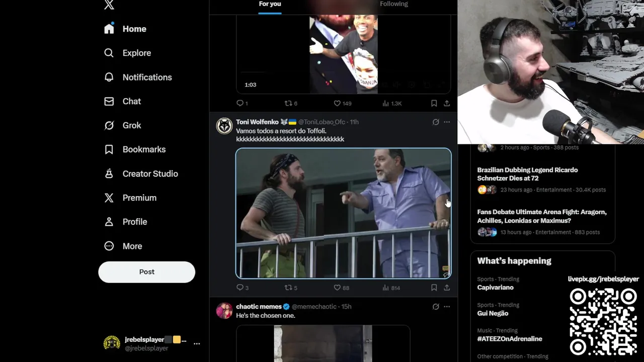Click the Notifications bell icon
The image size is (644, 362).
109,77
